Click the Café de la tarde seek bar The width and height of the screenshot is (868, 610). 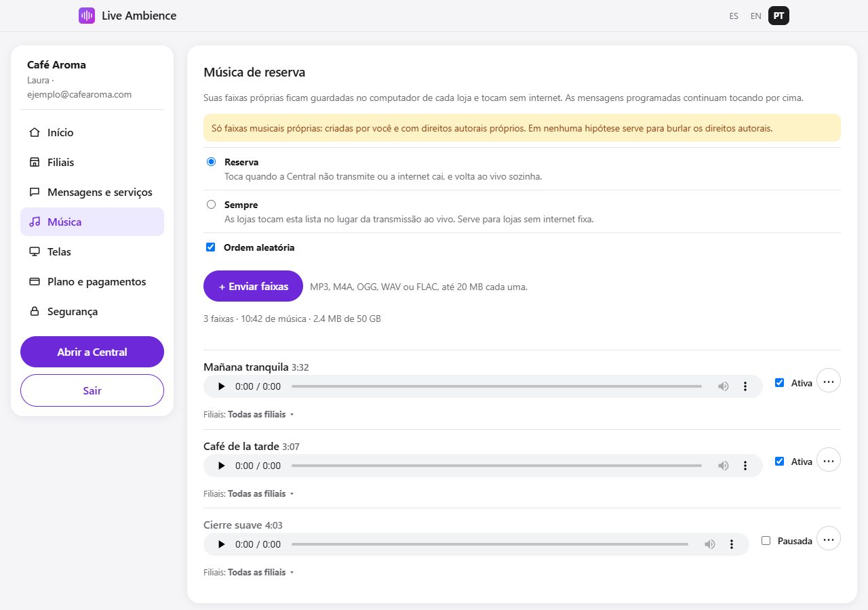pyautogui.click(x=496, y=466)
